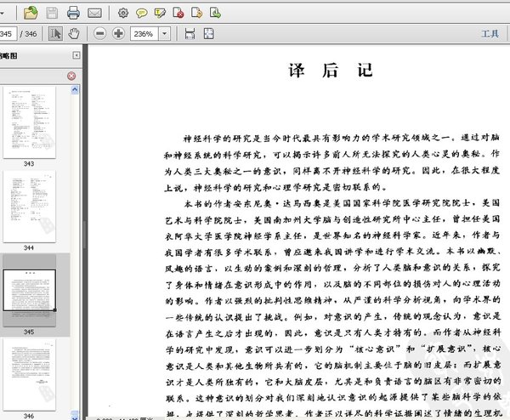Toggle fit-width scrolling page mode
This screenshot has height=420, width=510.
189,33
